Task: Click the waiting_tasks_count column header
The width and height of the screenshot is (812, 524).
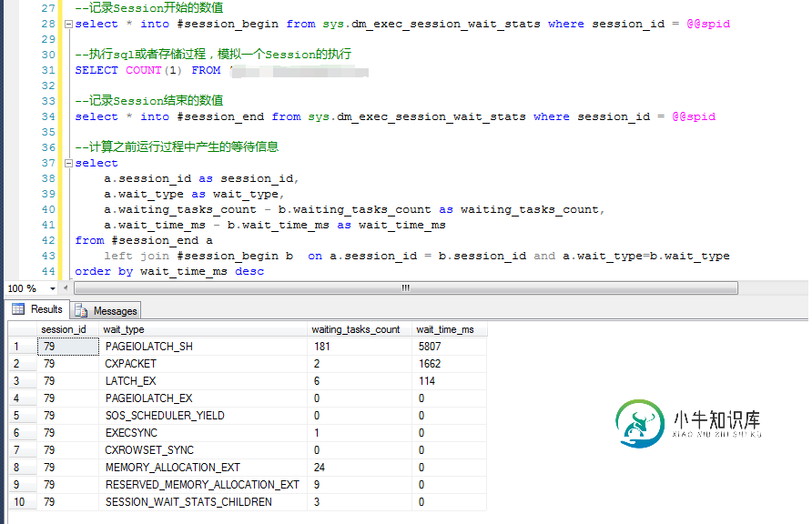Action: (360, 329)
